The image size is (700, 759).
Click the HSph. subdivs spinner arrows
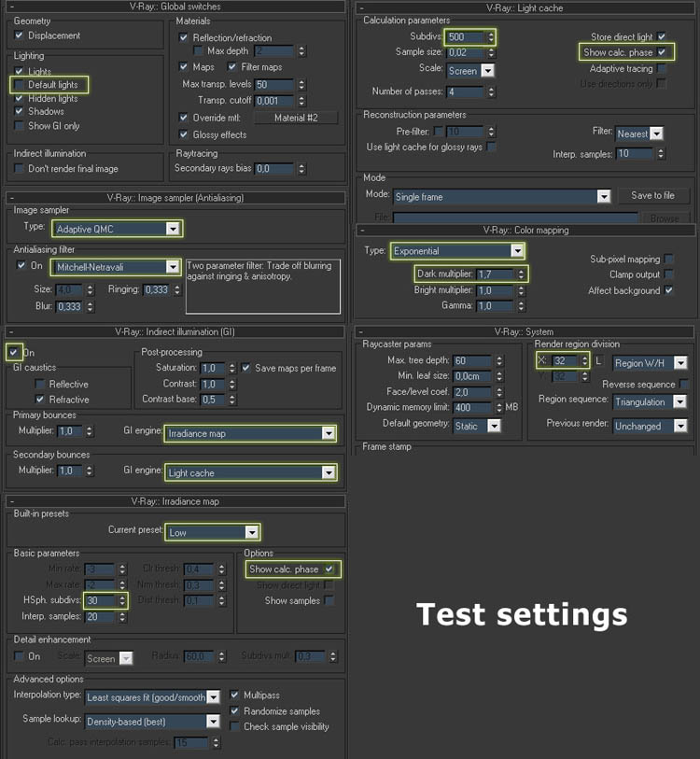tap(123, 600)
